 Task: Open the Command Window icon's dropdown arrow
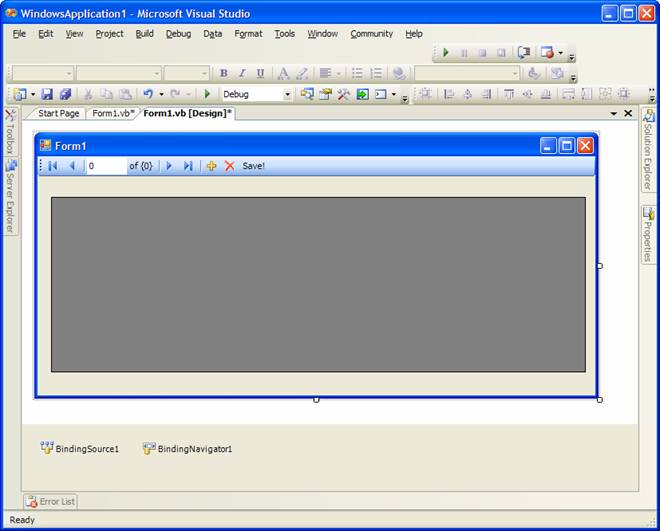pyautogui.click(x=394, y=94)
